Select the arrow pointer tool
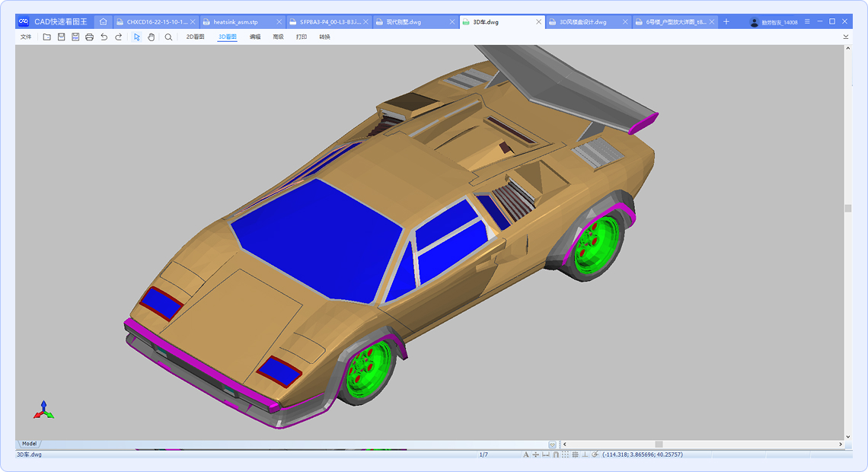868x472 pixels. pyautogui.click(x=137, y=37)
